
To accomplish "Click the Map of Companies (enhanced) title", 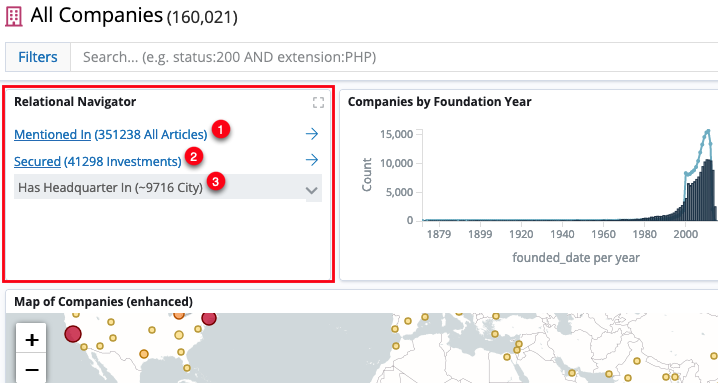I will click(103, 301).
